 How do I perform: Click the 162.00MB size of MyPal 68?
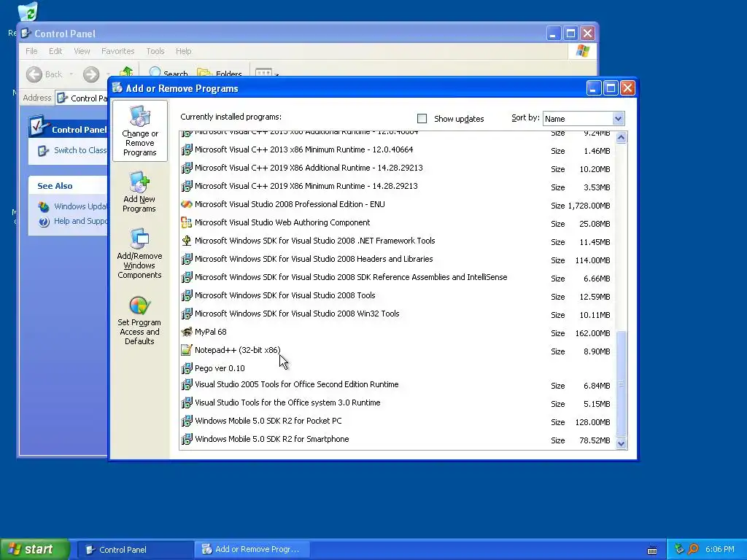[592, 333]
